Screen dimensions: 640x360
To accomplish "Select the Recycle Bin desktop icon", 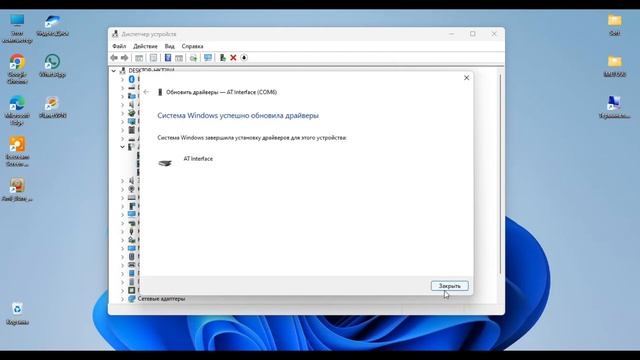I will (x=17, y=313).
